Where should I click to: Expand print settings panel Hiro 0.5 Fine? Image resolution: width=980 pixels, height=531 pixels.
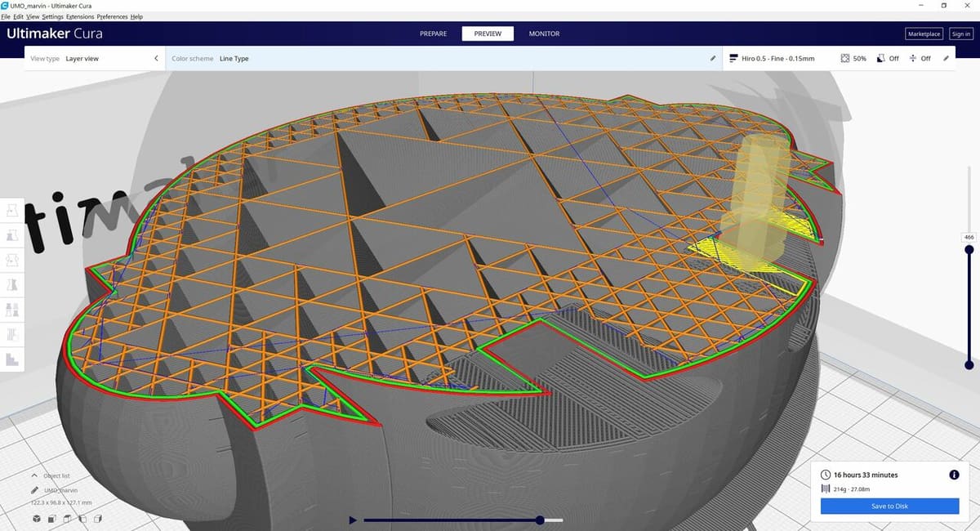click(x=840, y=59)
